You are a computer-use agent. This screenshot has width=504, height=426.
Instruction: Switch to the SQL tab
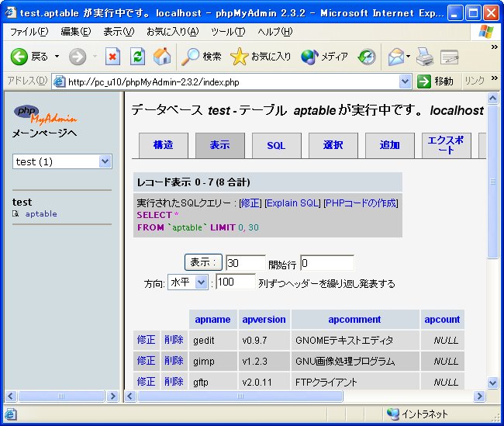click(x=277, y=145)
